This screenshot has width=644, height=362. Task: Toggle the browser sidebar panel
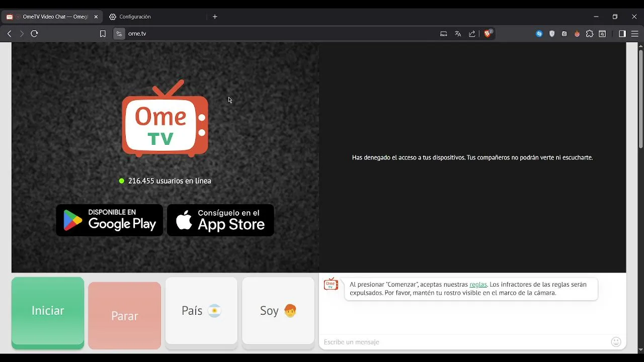tap(622, 34)
